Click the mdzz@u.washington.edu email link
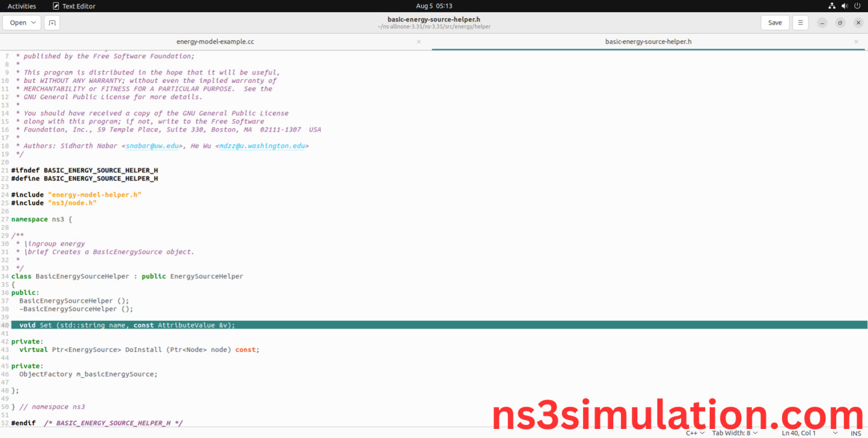 coord(262,146)
